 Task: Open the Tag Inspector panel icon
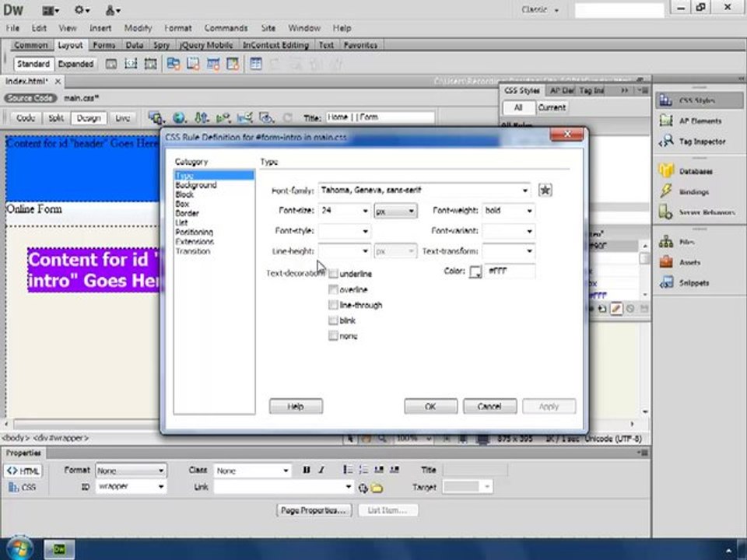(x=665, y=141)
